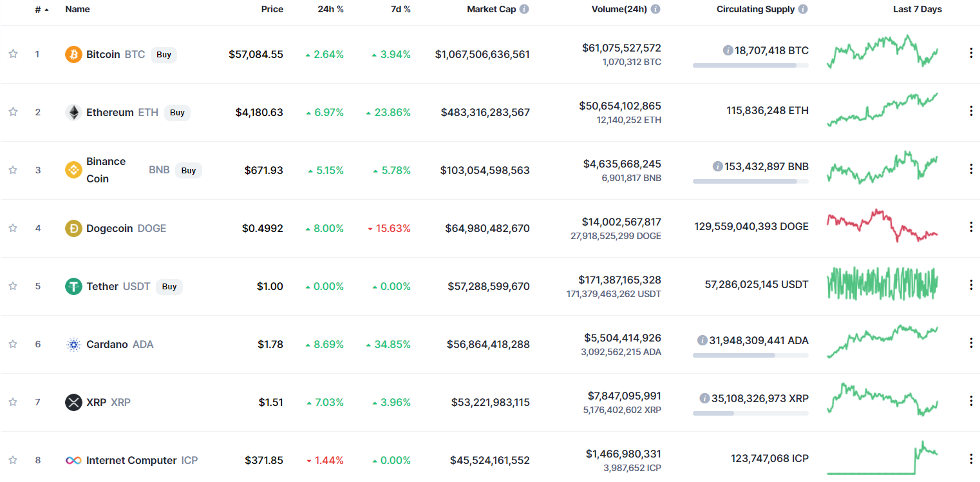
Task: Open Bitcoin 7-day sparkline chart
Action: point(882,52)
